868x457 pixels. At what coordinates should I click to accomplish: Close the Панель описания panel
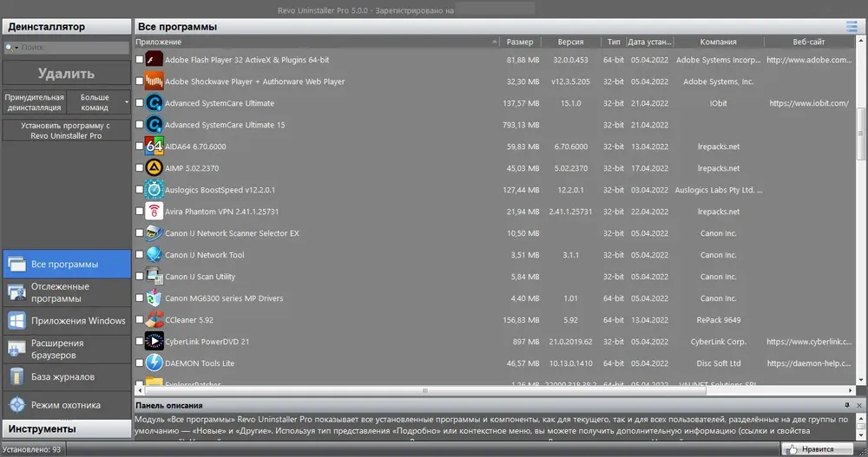[859, 405]
